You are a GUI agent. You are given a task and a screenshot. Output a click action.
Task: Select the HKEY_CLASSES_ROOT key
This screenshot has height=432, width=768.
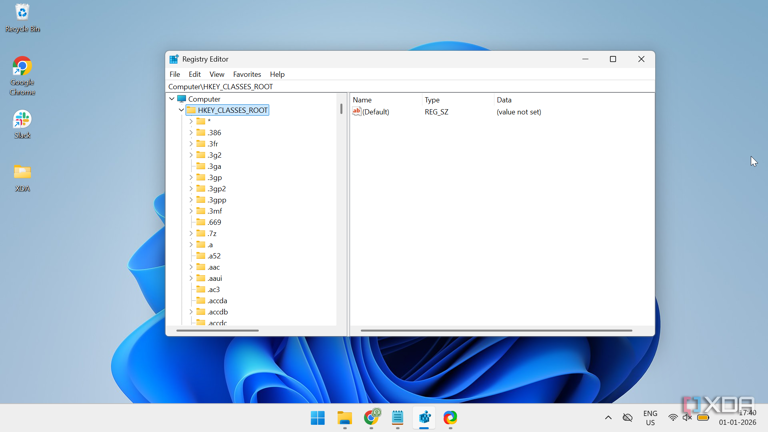232,110
